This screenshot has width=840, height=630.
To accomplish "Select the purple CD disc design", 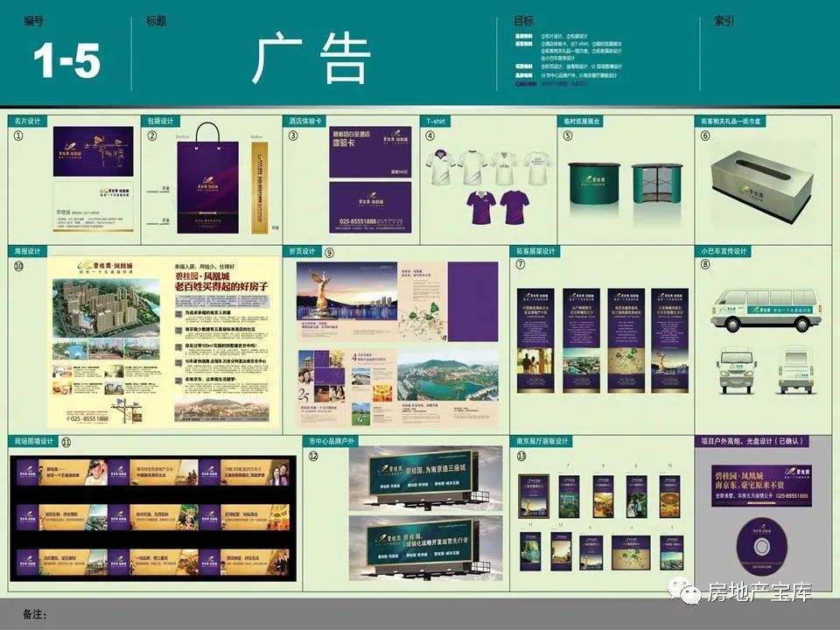I will tap(761, 546).
